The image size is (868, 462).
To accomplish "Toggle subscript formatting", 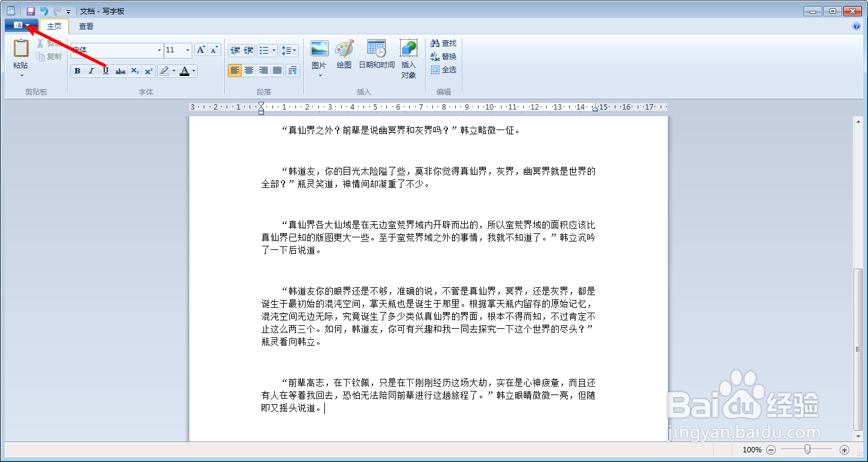I will 134,71.
